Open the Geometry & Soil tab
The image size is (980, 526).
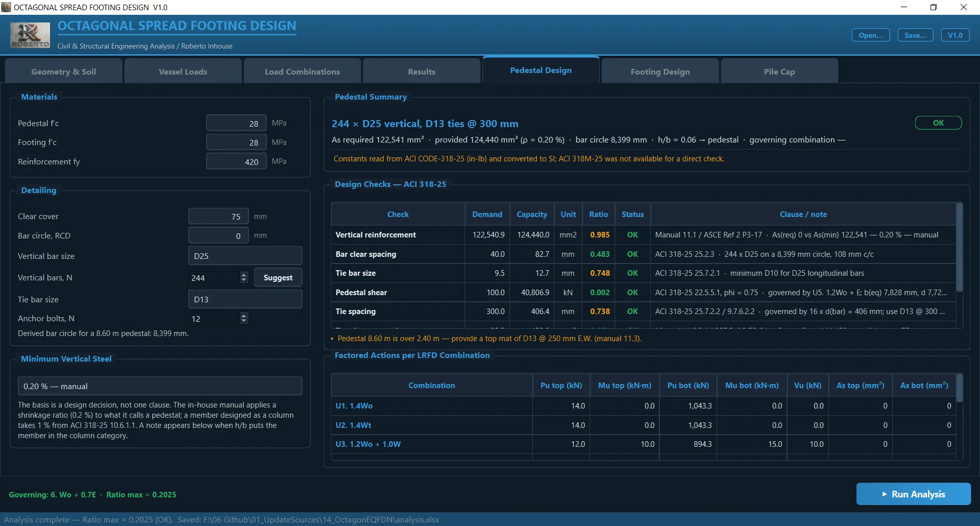click(64, 71)
